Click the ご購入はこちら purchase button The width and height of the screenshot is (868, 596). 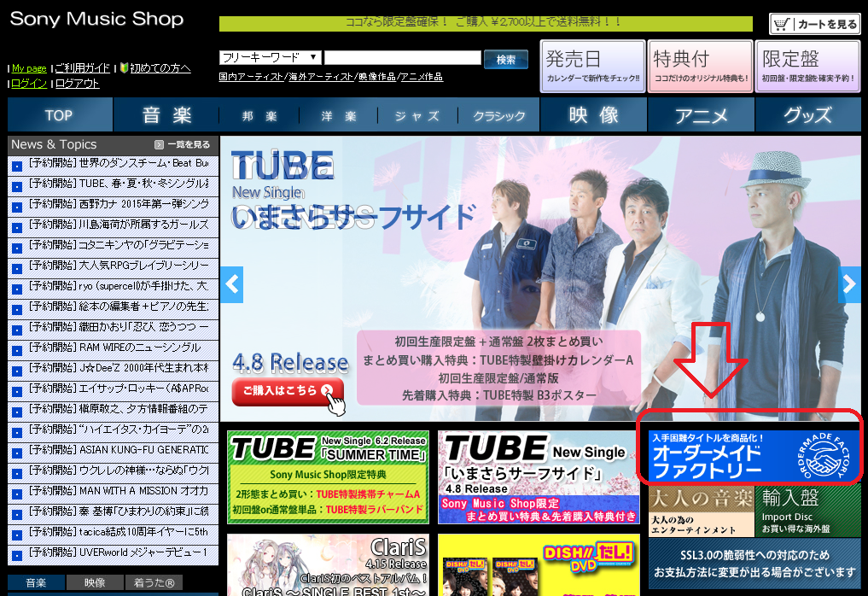[288, 392]
